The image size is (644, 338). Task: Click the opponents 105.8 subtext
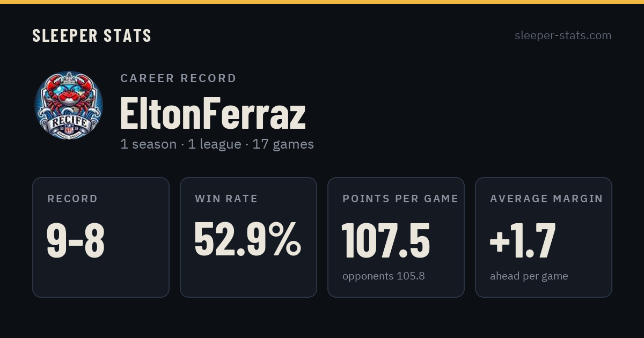(384, 276)
